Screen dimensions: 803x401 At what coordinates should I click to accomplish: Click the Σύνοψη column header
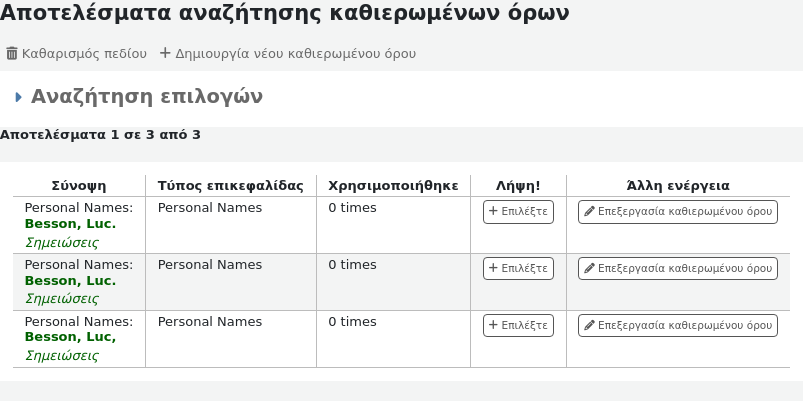(79, 185)
